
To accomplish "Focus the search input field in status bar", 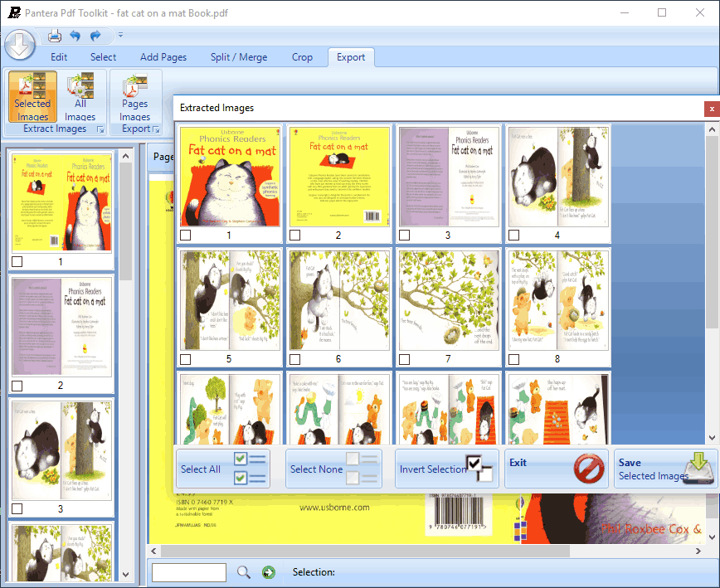I will coord(189,572).
